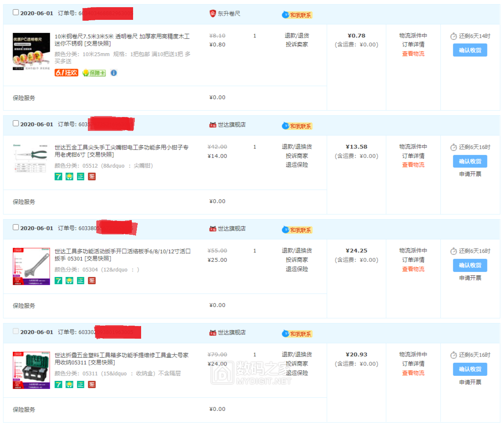Viewport: 504px width, 424px height.
Task: Click the blue info icon beside 保障卡 badge
Action: (x=114, y=73)
